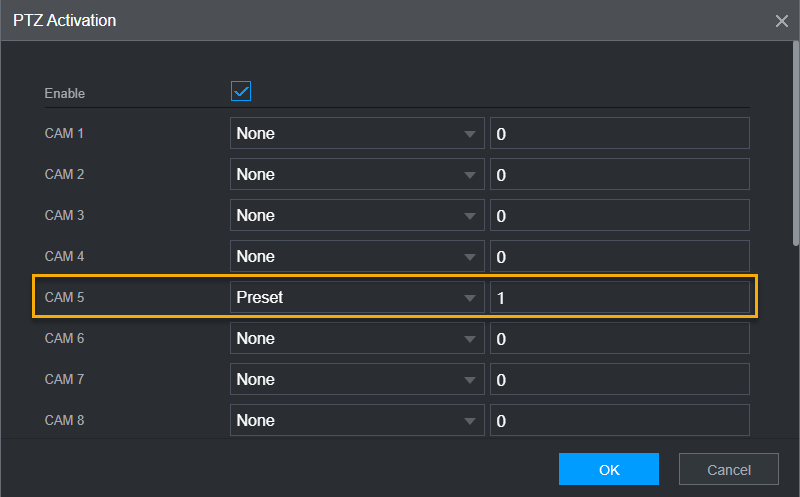The image size is (800, 497).
Task: Open the CAM 2 action dropdown
Action: [x=357, y=174]
